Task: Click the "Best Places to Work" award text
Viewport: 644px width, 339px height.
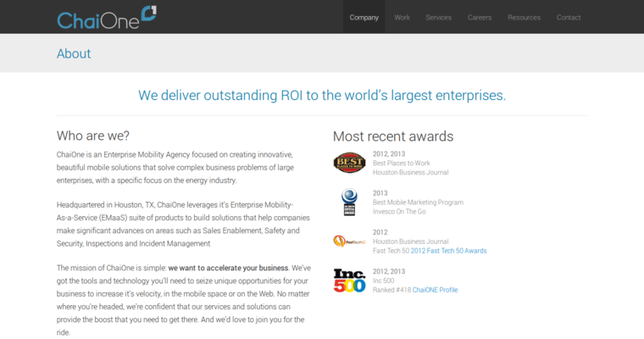Action: tap(403, 164)
